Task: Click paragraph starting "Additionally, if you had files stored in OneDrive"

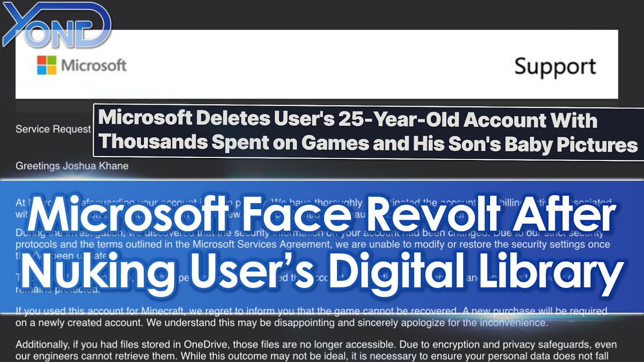Action: pyautogui.click(x=316, y=351)
